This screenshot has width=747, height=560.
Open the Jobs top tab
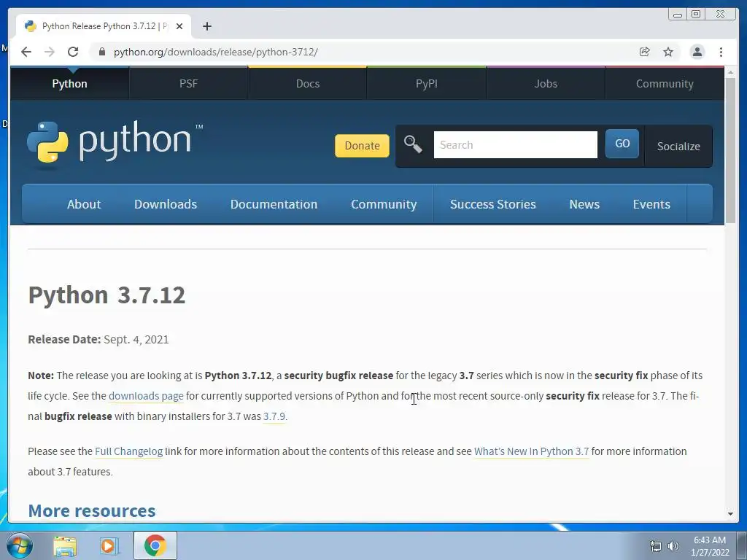click(x=546, y=83)
